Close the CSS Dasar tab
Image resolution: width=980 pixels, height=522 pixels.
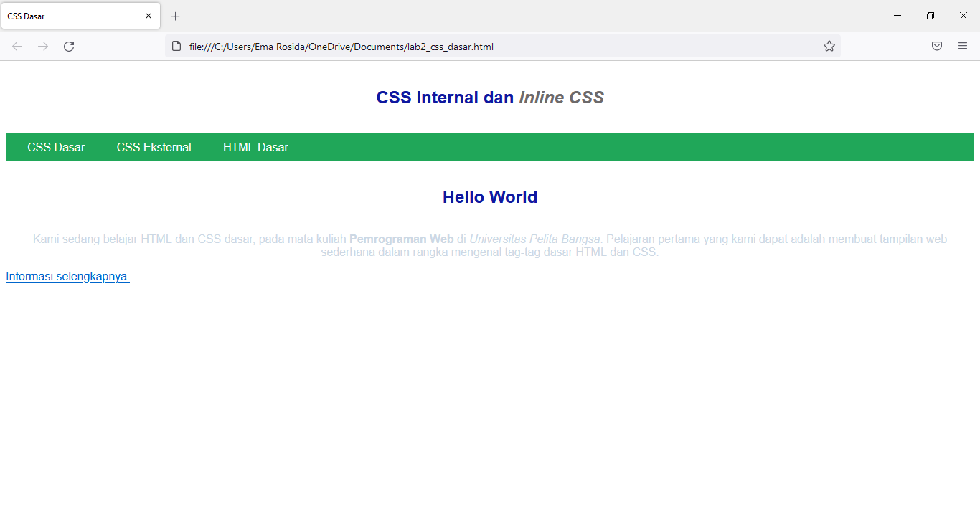tap(149, 16)
